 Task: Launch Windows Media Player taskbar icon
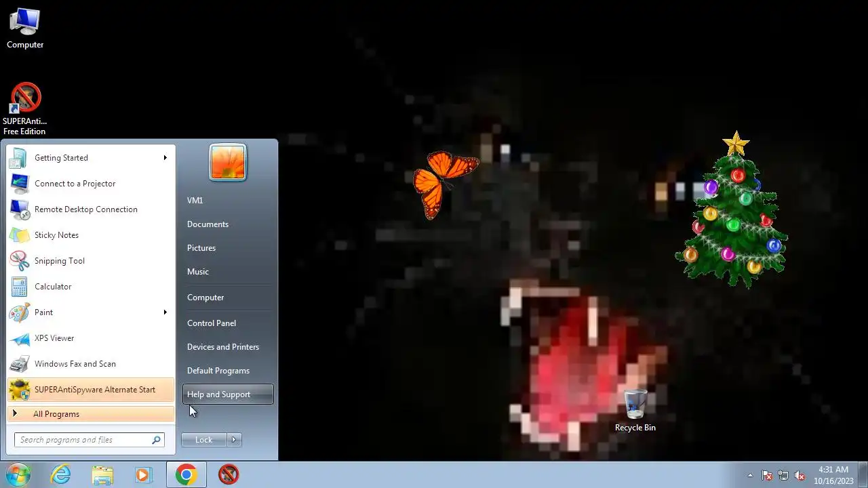(x=143, y=474)
